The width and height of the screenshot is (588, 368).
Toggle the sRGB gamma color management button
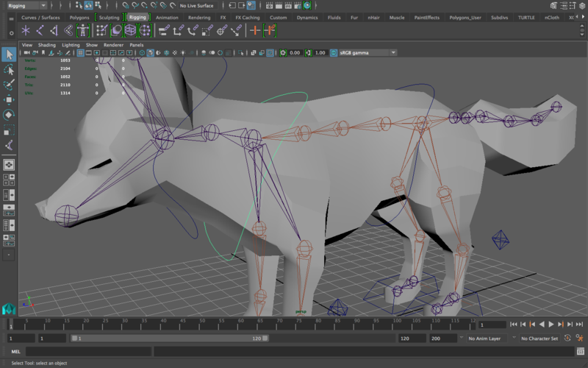pyautogui.click(x=334, y=53)
